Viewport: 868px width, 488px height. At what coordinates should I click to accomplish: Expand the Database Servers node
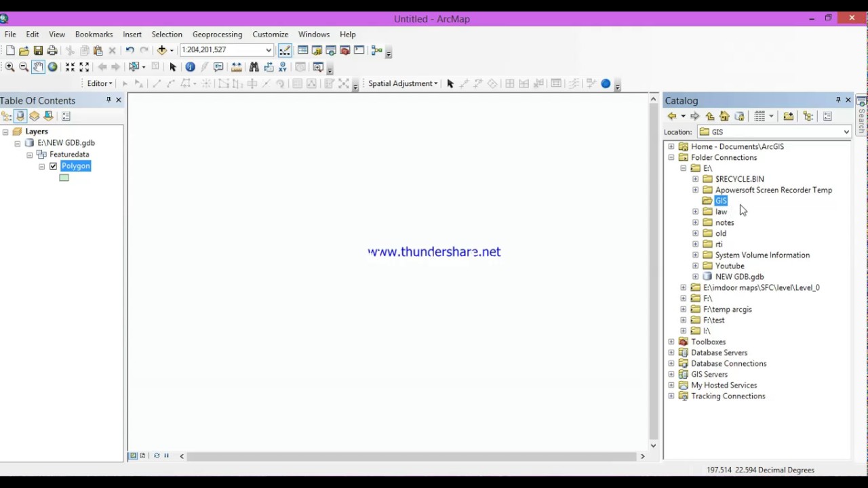click(671, 352)
